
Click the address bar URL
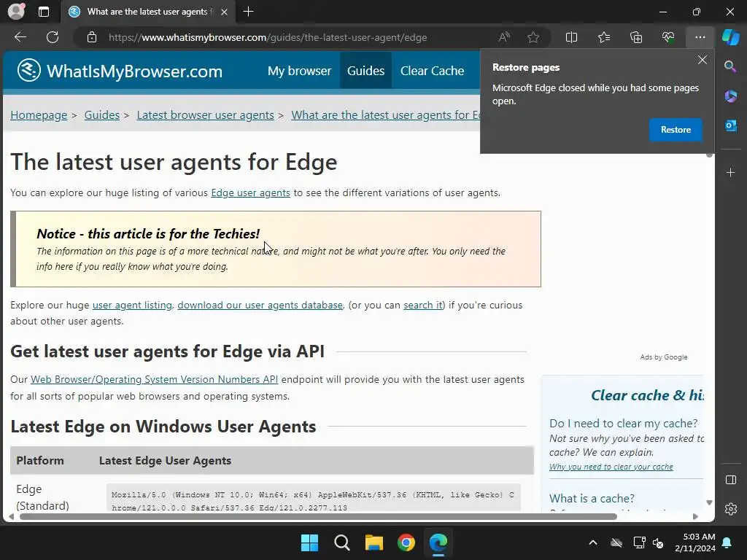(268, 37)
